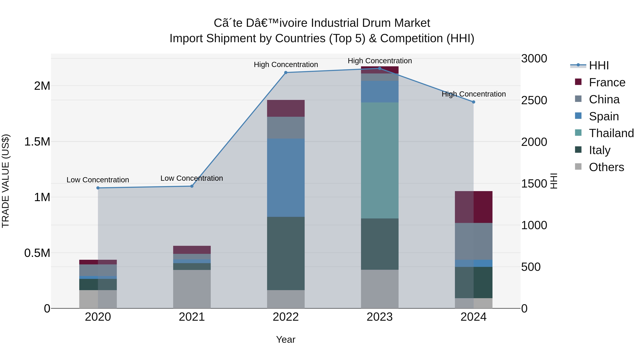
Task: Click the France segment in the 2022 bar
Action: tap(286, 109)
